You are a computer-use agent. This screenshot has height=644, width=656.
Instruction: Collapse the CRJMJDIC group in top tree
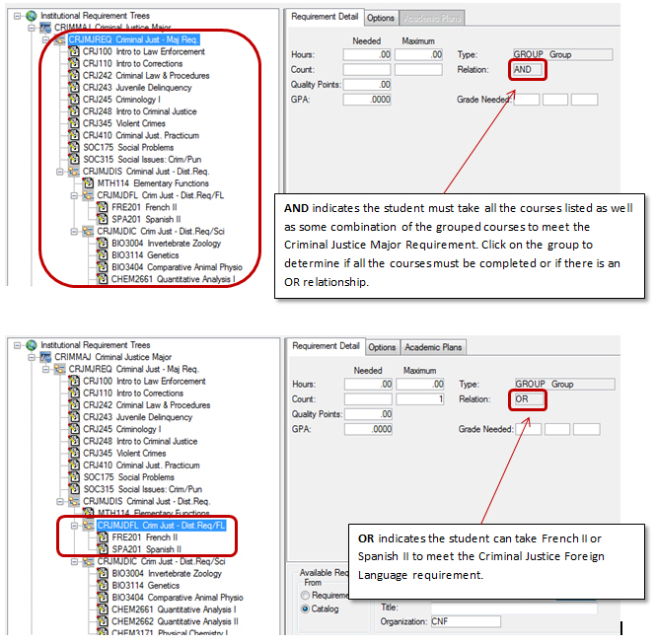pyautogui.click(x=74, y=231)
